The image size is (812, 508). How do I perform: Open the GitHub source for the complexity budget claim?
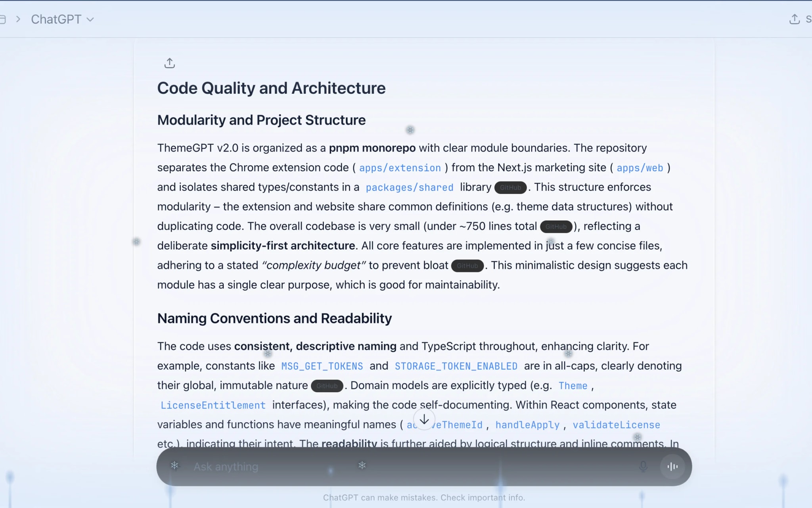point(468,266)
